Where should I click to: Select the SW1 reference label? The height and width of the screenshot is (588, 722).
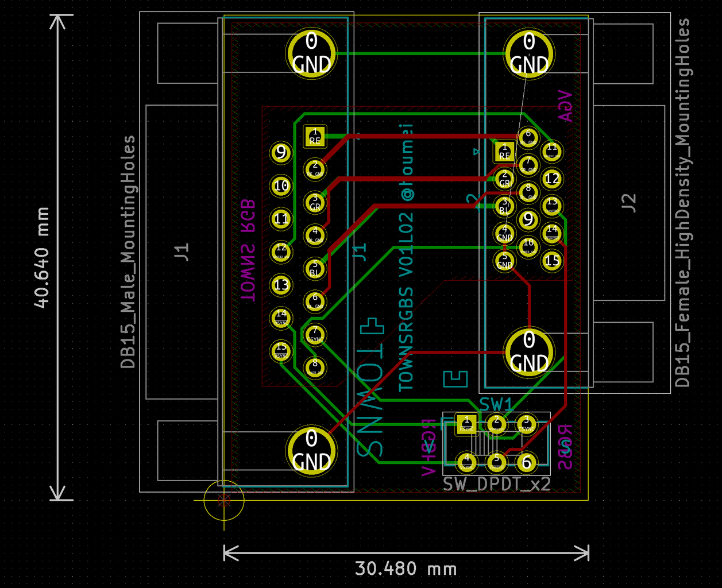pyautogui.click(x=496, y=404)
